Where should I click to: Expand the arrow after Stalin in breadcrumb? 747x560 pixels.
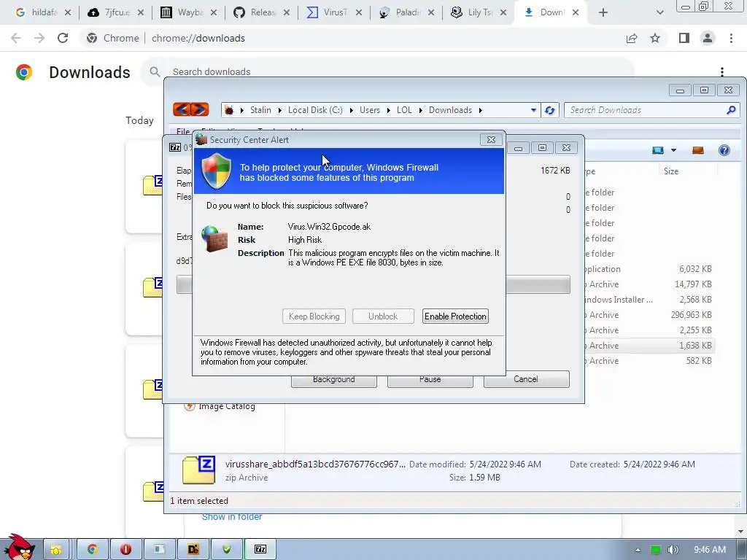(279, 110)
